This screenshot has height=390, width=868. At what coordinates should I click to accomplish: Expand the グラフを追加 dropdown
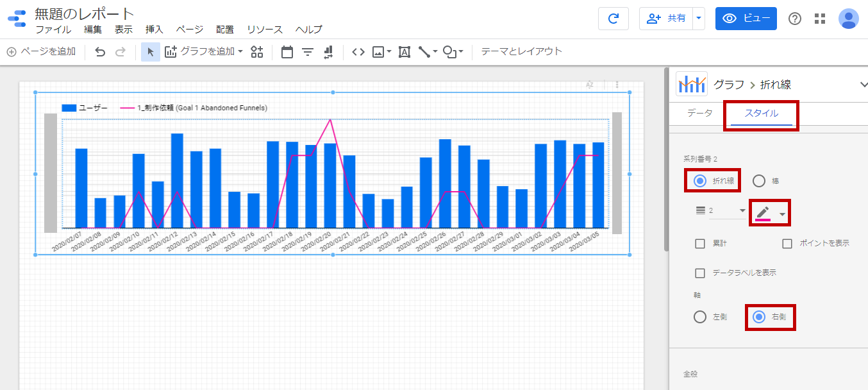240,52
